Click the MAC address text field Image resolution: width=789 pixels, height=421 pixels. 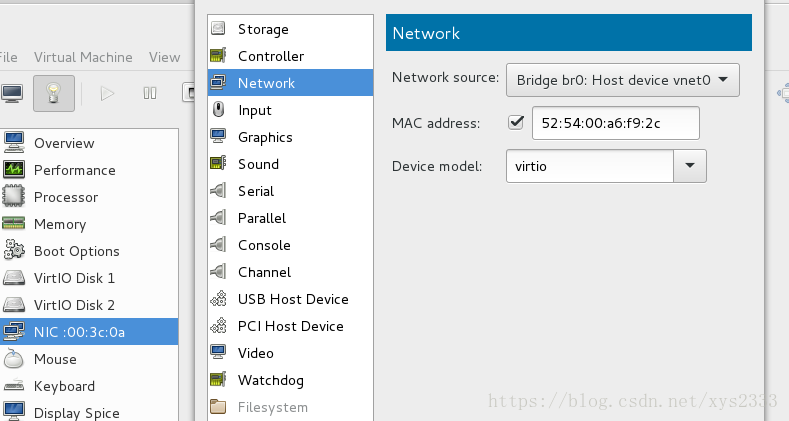click(x=615, y=123)
